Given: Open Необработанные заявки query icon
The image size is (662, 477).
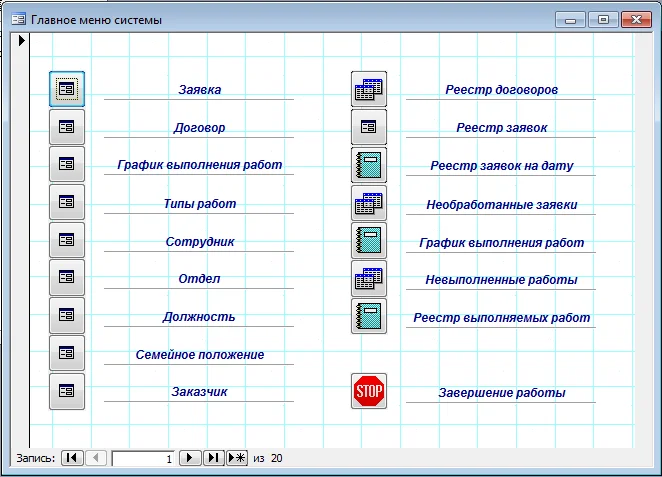Looking at the screenshot, I should (x=369, y=203).
